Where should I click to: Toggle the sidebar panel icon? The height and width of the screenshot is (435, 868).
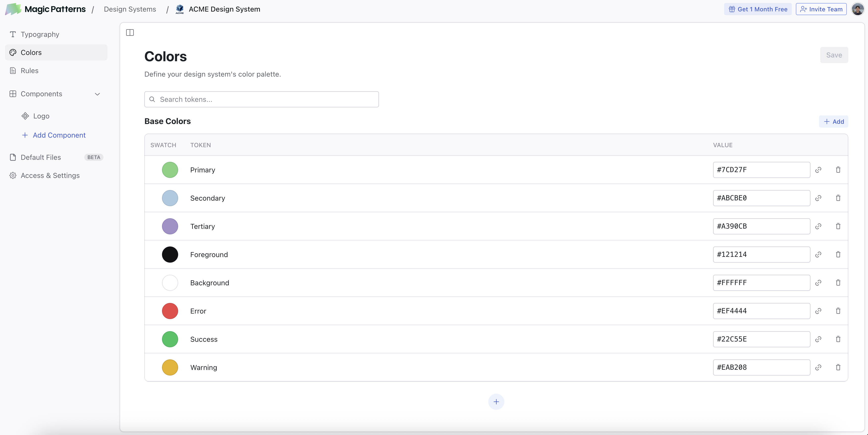(130, 33)
